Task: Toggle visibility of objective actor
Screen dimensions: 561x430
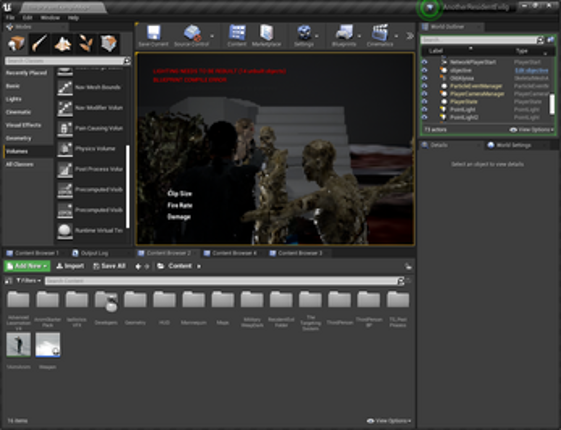Action: (424, 70)
